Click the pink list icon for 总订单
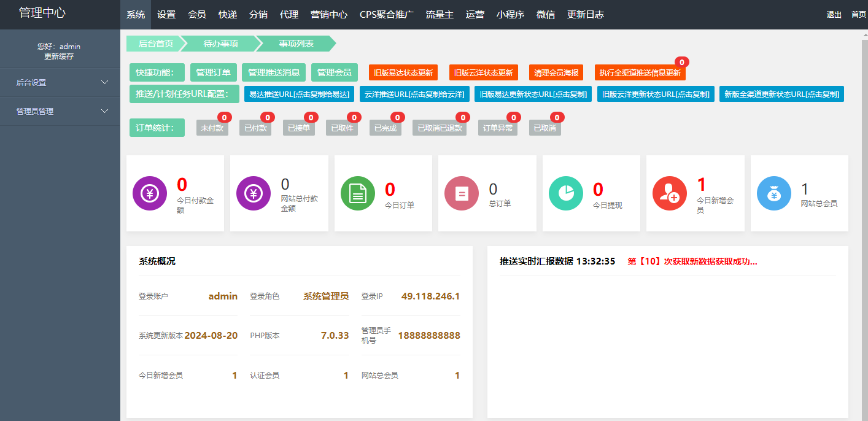868x421 pixels. pyautogui.click(x=461, y=193)
